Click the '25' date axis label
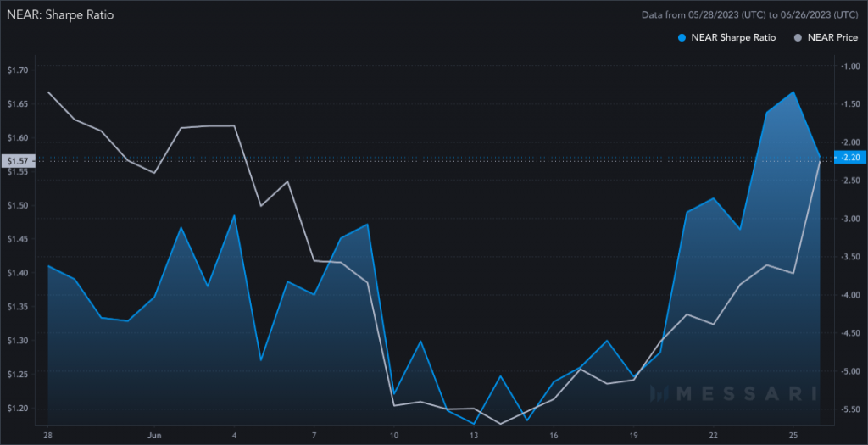Viewport: 868px width, 445px height. pos(793,435)
